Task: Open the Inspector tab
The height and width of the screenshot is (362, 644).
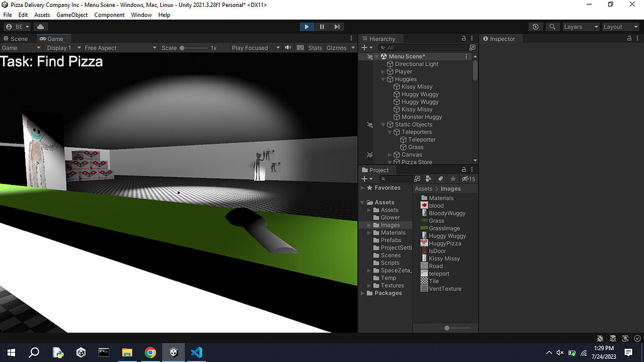Action: (x=499, y=38)
